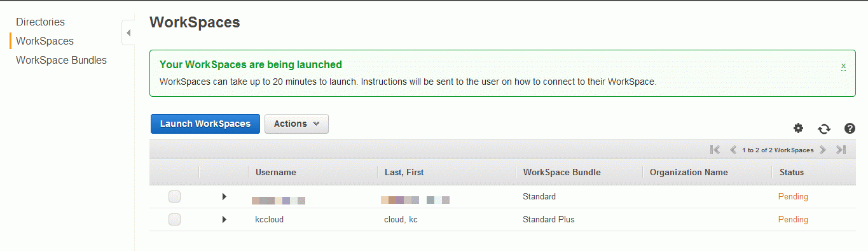Screen dimensions: 868x251
Task: Open Directories in the sidebar
Action: (x=41, y=22)
